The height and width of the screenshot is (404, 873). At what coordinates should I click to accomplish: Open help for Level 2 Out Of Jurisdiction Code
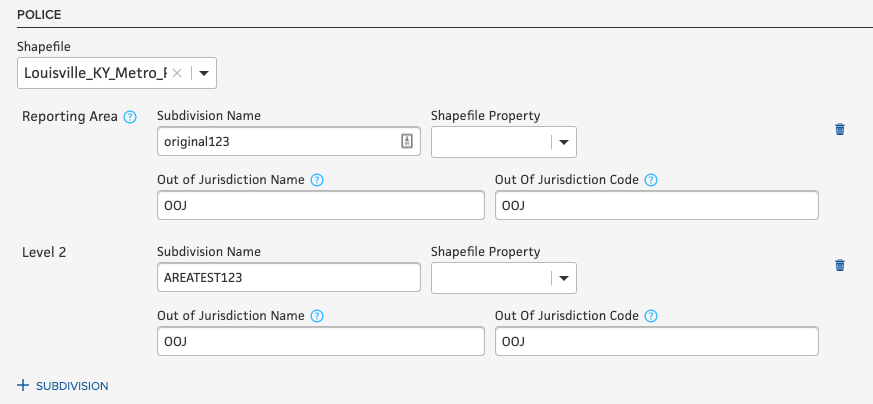click(651, 316)
